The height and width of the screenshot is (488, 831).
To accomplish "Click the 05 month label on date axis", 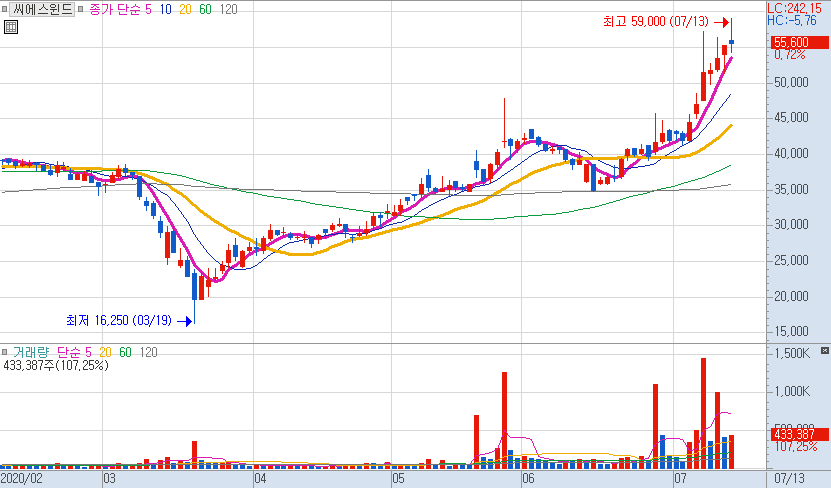I will (398, 479).
